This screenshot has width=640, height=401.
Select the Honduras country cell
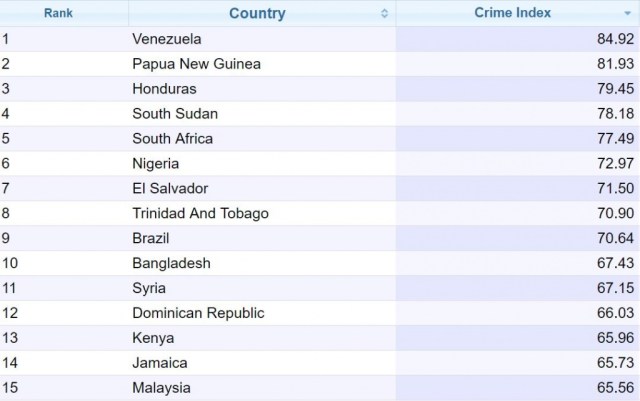click(164, 89)
